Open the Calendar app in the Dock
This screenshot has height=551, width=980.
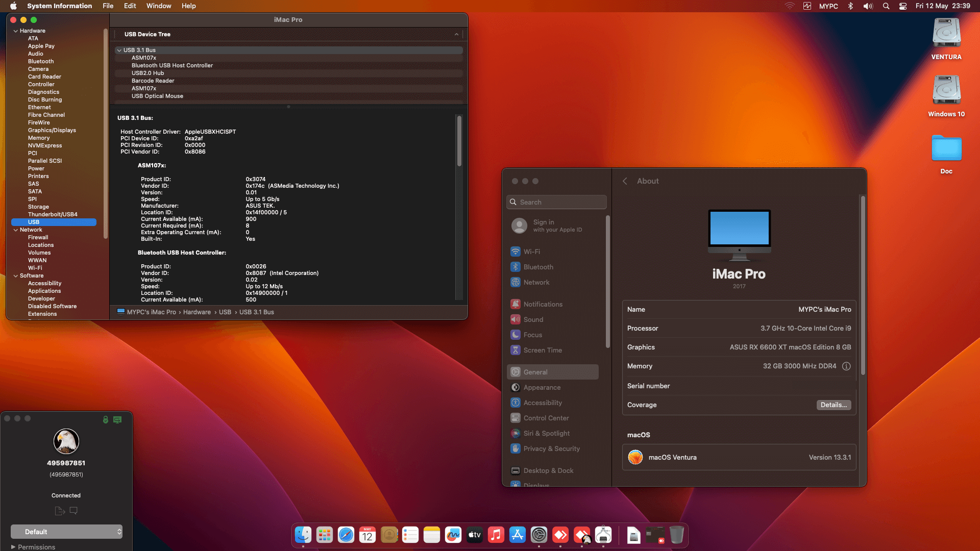click(x=367, y=535)
